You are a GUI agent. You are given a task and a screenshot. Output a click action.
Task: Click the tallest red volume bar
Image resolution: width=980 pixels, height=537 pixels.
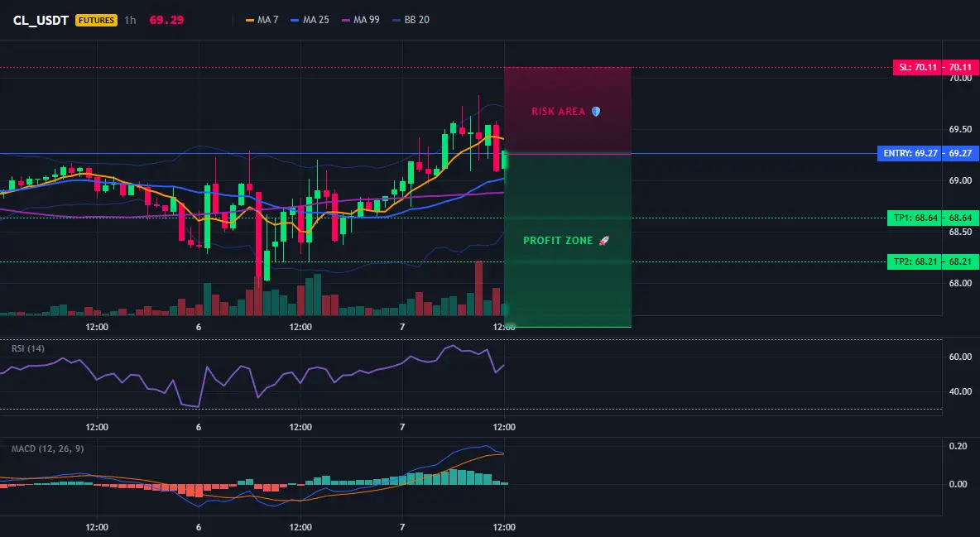point(478,288)
